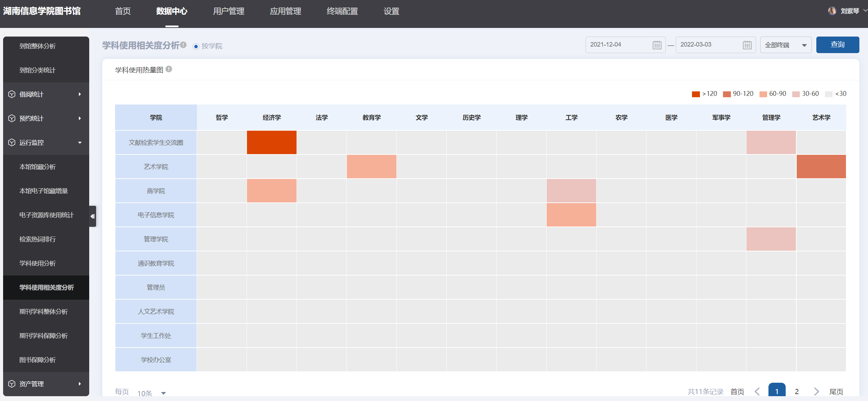Go to previous page arrow
The height and width of the screenshot is (401, 868).
click(757, 391)
